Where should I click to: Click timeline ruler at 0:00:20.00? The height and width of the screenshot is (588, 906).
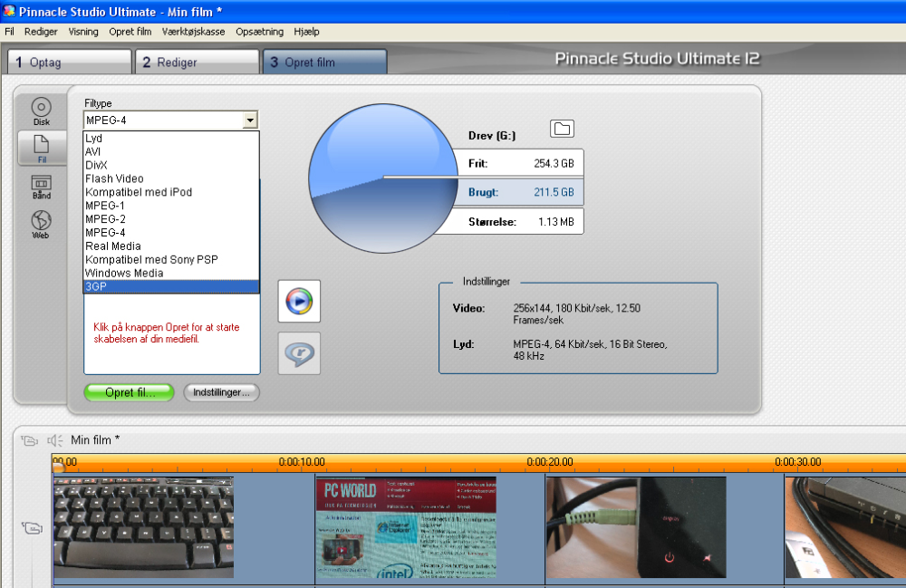pos(549,462)
